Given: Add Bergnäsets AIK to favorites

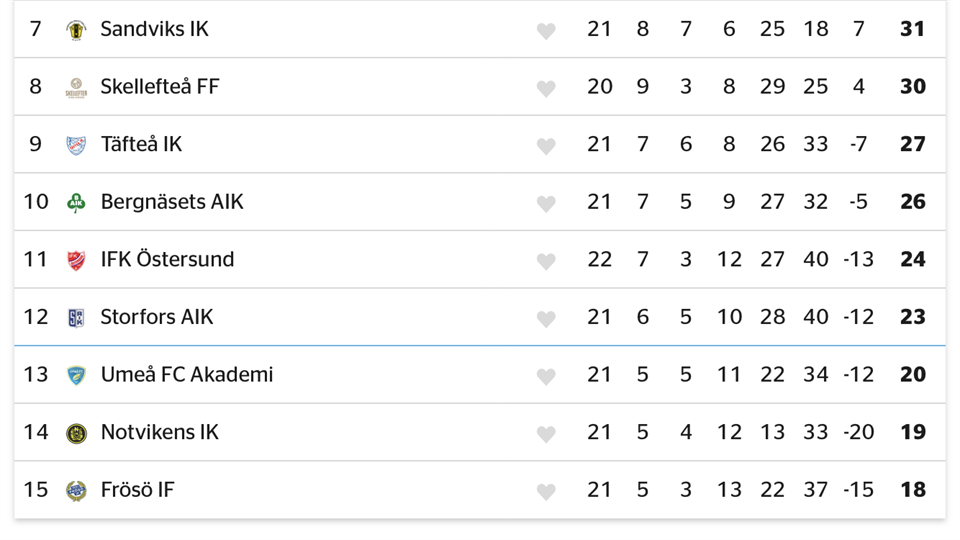Looking at the screenshot, I should 546,204.
